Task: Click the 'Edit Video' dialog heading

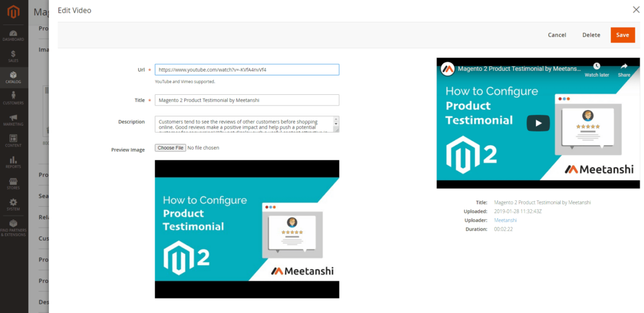Action: click(74, 10)
